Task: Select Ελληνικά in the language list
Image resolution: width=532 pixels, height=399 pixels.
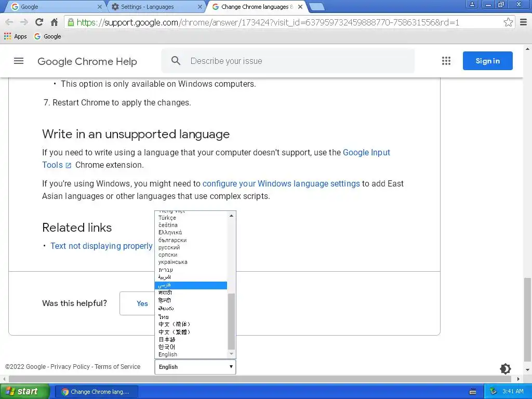Action: [191, 232]
